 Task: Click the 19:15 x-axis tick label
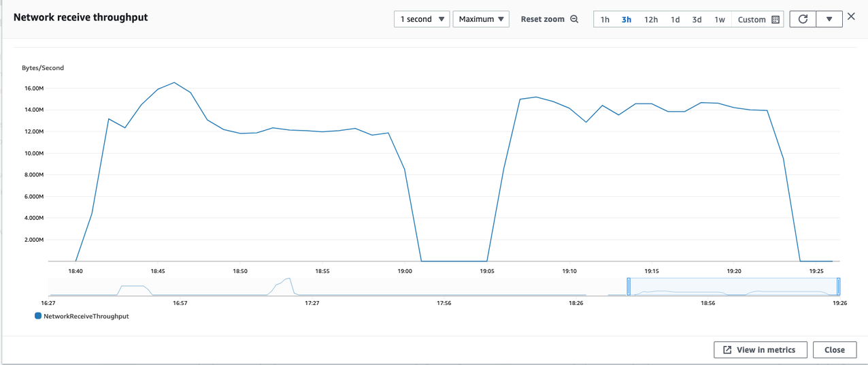click(652, 271)
